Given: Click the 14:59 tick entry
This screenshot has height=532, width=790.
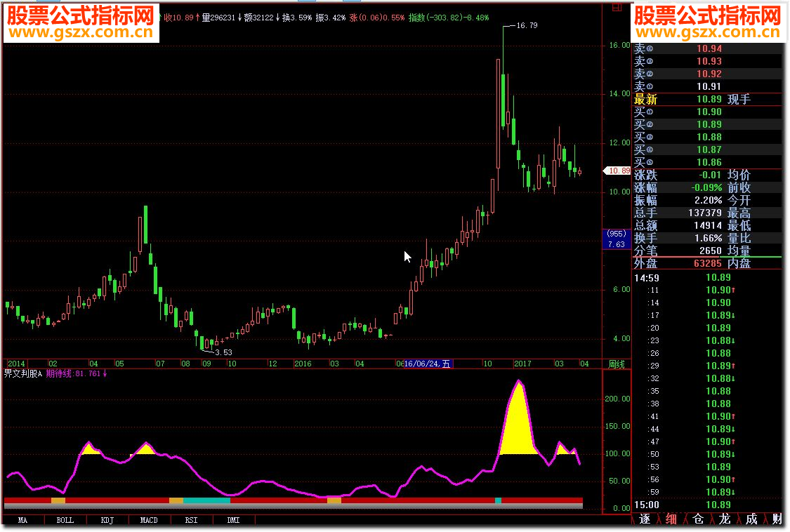Looking at the screenshot, I should (x=707, y=278).
